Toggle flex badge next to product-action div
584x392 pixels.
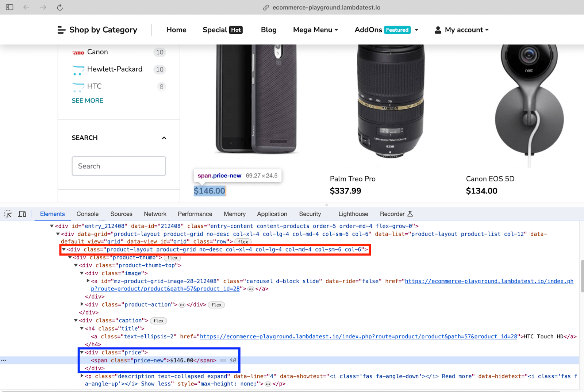[216, 305]
